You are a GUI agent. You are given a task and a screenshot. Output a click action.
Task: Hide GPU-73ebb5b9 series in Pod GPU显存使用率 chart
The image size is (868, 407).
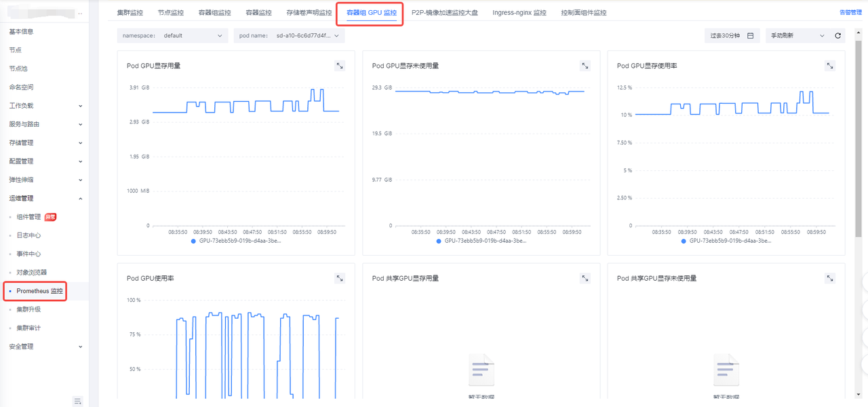pyautogui.click(x=726, y=241)
